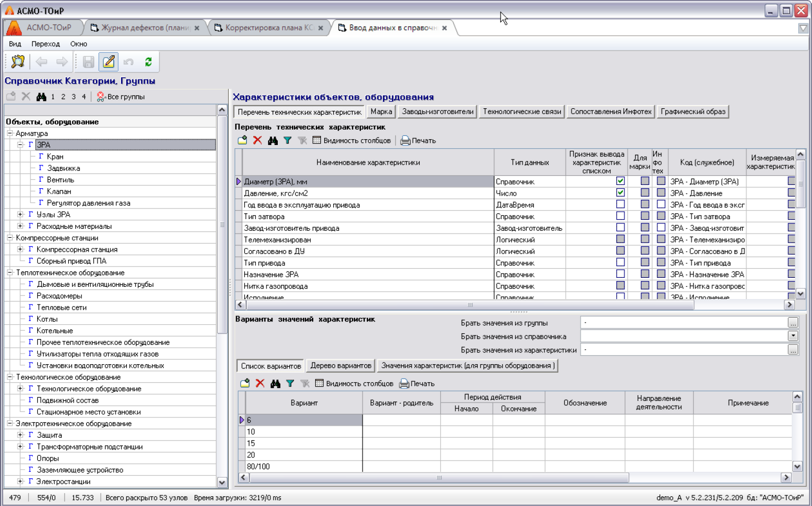Check list output flag for Телемеханизирован

click(x=621, y=239)
